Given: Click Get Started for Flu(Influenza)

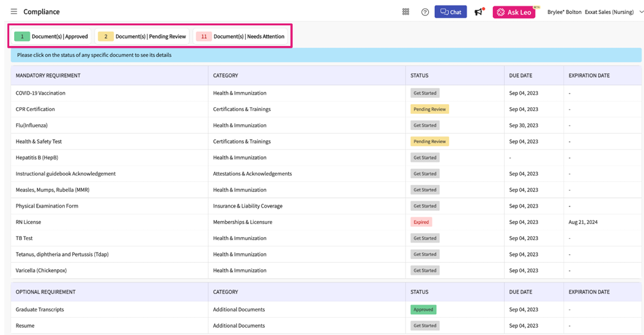Looking at the screenshot, I should [424, 126].
